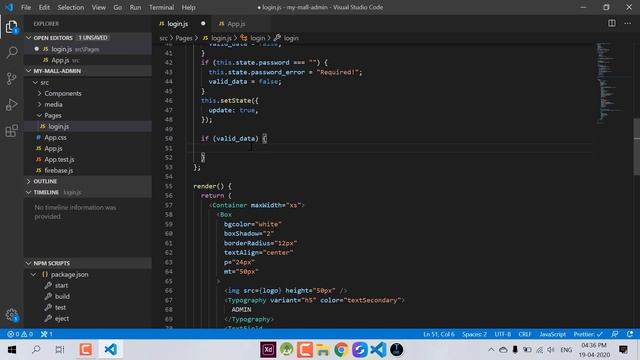Change end of line sequence CRLF
The width and height of the screenshot is (640, 360).
tap(524, 334)
